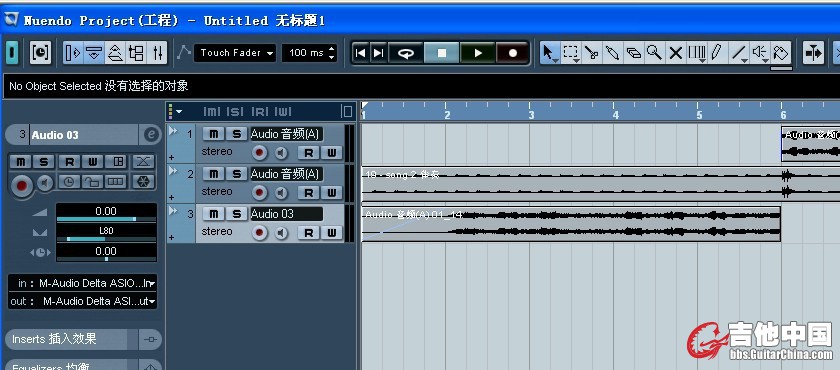Expand automation subtrack for track 3

[x=172, y=237]
